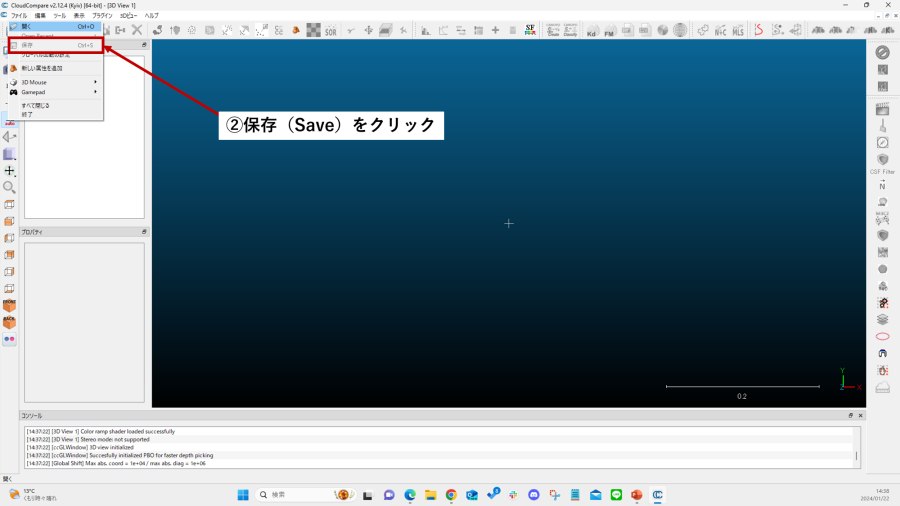Click the circle-slash icon in right toolbar
The image size is (900, 506).
[883, 52]
